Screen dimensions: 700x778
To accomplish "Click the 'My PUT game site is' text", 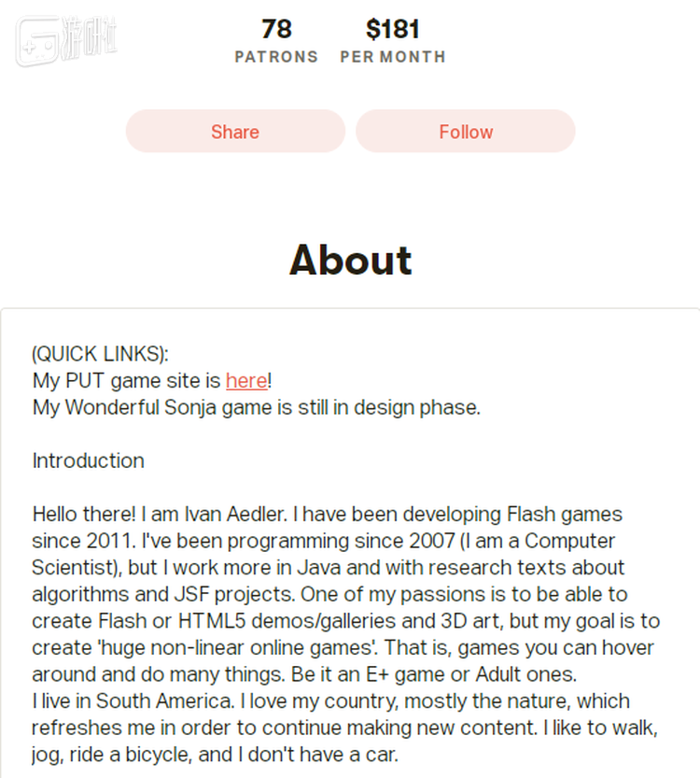I will click(x=128, y=380).
